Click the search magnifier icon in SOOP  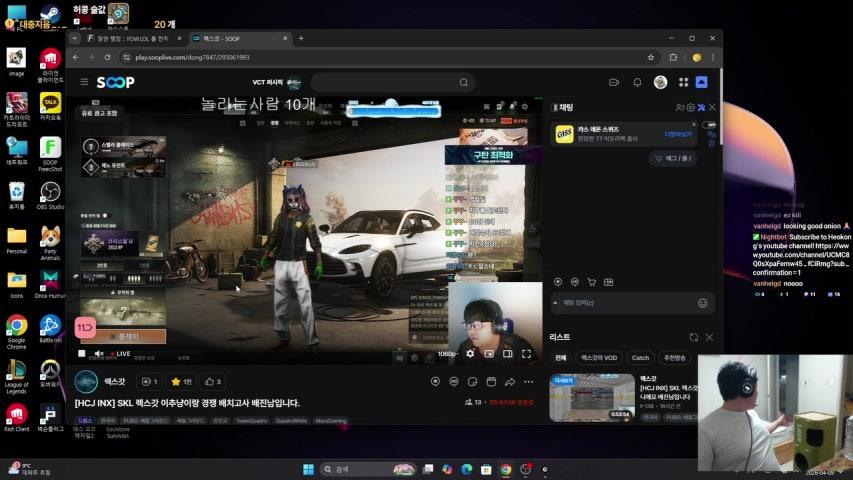(463, 83)
